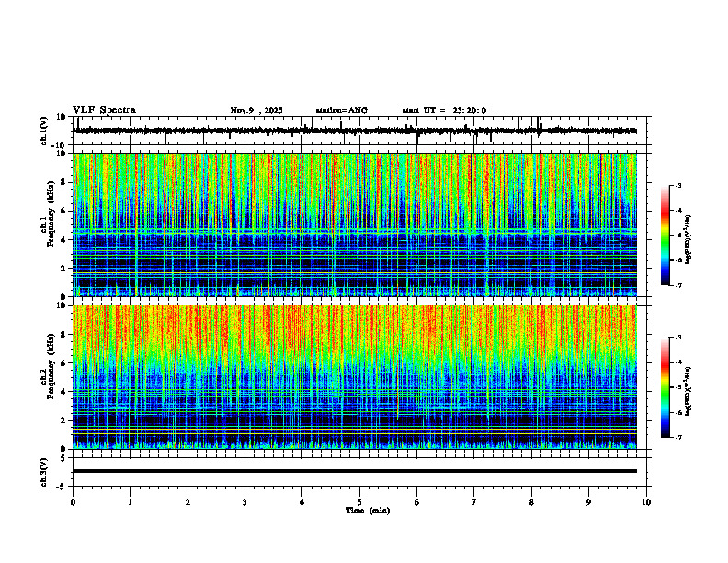Click the flat ch.3 black trace line
The image size is (728, 563).
click(355, 471)
